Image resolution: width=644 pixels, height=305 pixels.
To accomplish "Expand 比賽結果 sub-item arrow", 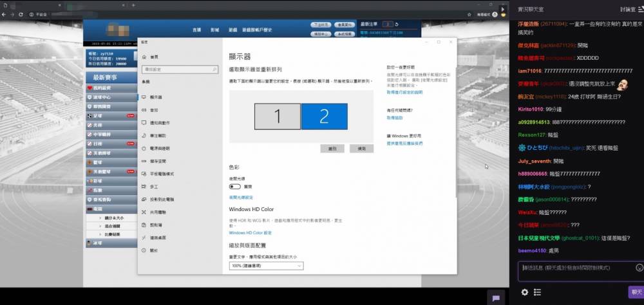I will (x=100, y=234).
